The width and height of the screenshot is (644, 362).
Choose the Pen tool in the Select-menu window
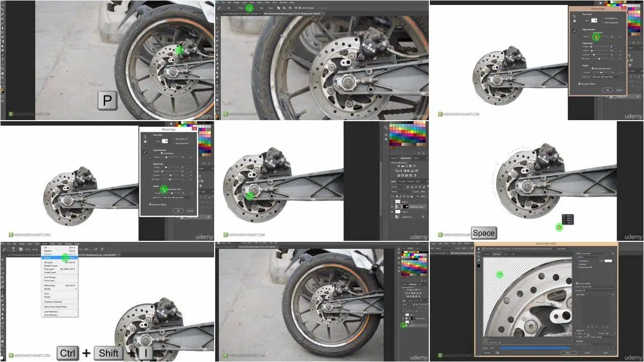[3, 323]
